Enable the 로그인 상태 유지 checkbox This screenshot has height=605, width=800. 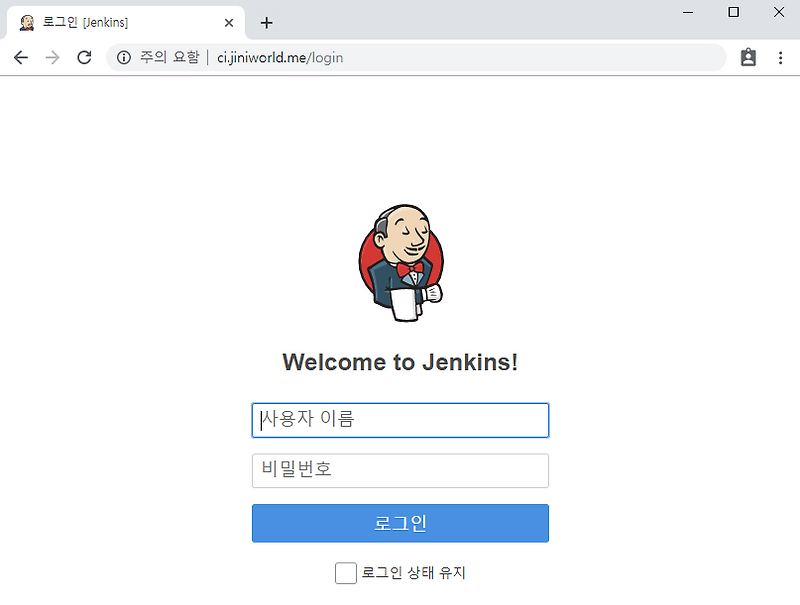pos(345,573)
